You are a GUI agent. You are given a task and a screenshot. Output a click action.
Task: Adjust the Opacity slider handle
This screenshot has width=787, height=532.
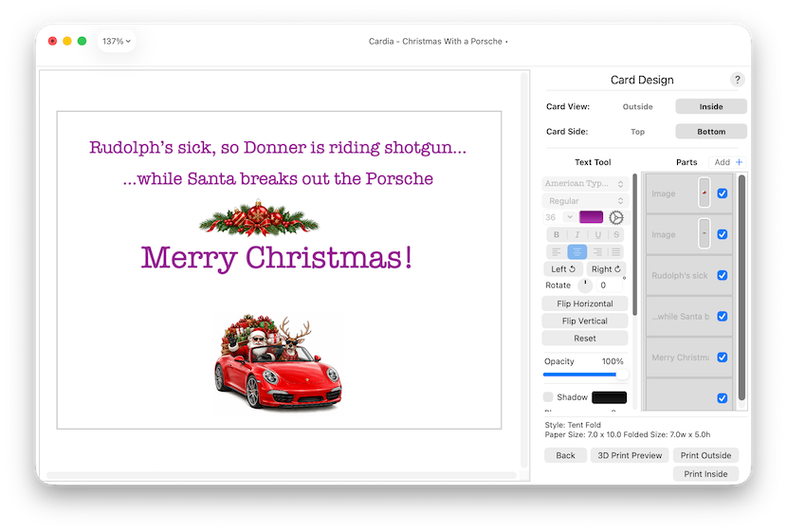pos(622,375)
